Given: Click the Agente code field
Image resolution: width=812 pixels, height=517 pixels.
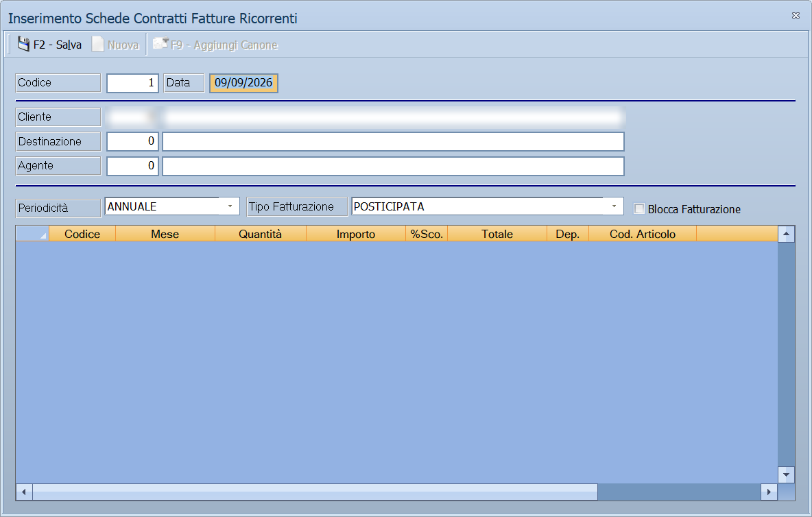Looking at the screenshot, I should coord(132,166).
